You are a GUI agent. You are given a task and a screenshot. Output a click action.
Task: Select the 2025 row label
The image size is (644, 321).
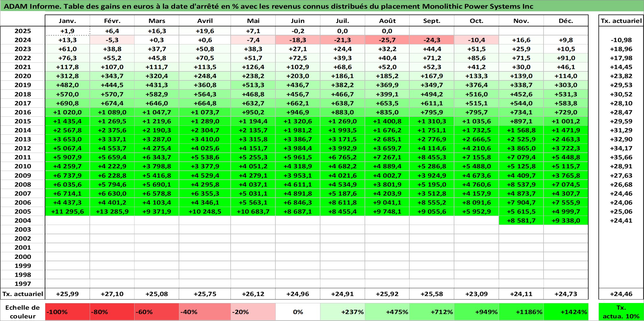(23, 31)
